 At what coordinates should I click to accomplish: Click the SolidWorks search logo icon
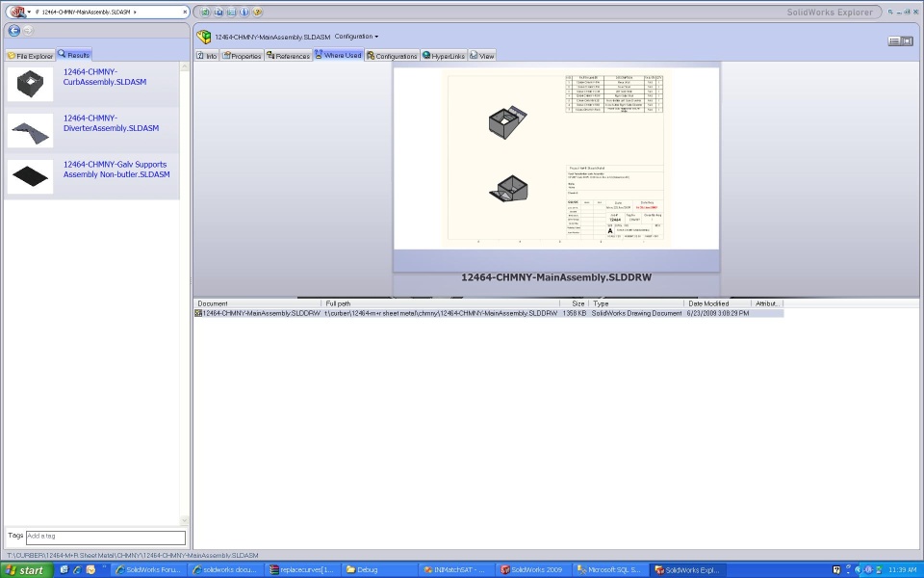click(x=17, y=12)
